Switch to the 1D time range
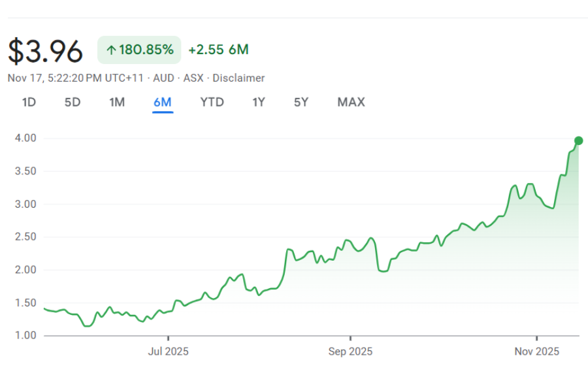Viewport: 588px width, 392px height. pos(29,102)
